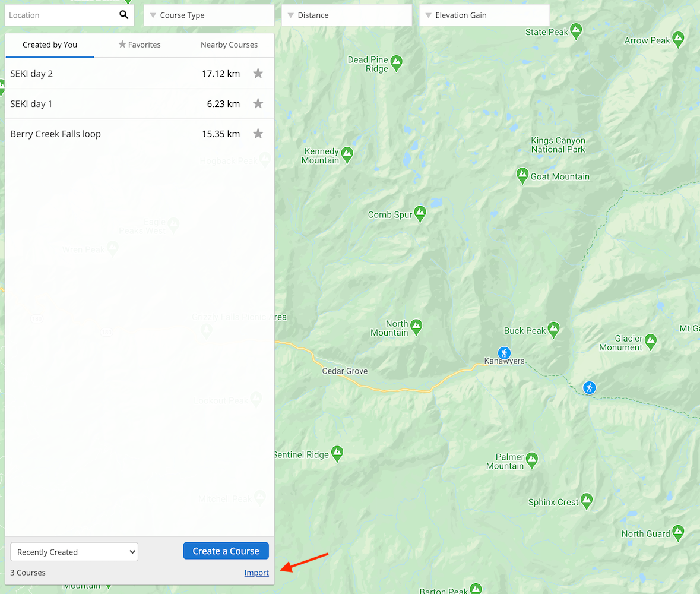Click the Goat Mountain peak marker

(x=522, y=176)
